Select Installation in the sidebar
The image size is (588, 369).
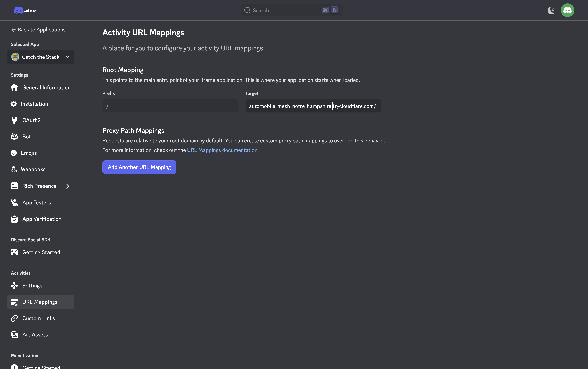tap(34, 104)
